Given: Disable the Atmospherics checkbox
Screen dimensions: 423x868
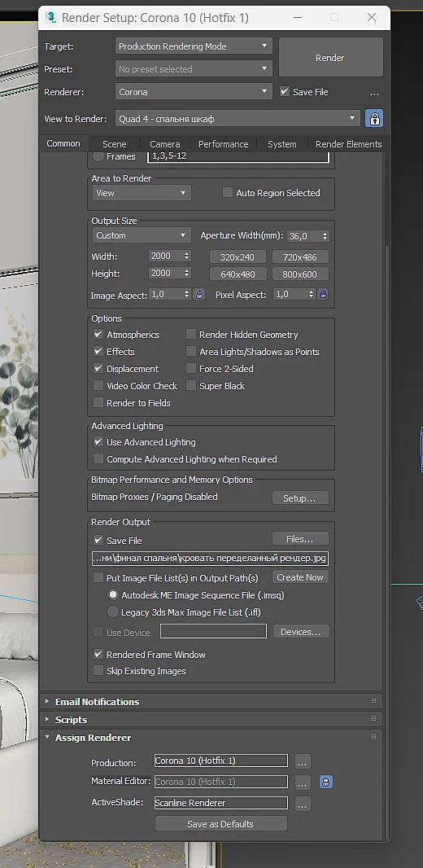Looking at the screenshot, I should click(x=98, y=335).
